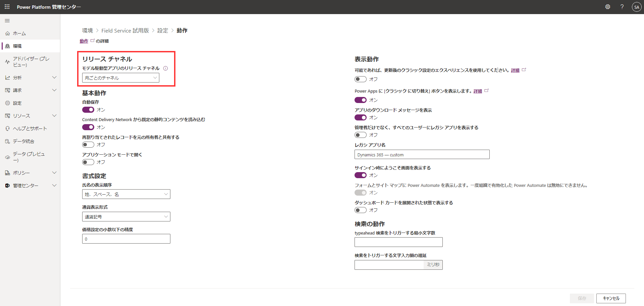The height and width of the screenshot is (306, 644).
Task: Click the ホーム home icon
Action: pyautogui.click(x=7, y=34)
